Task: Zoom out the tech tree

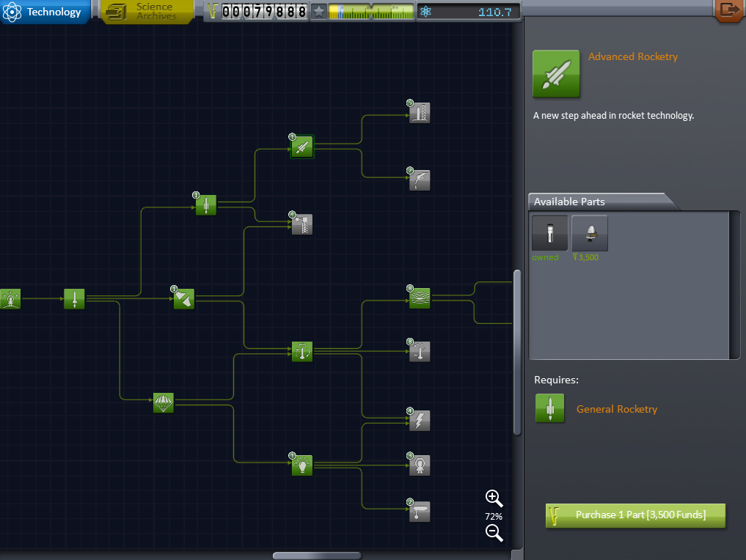Action: pos(494,533)
